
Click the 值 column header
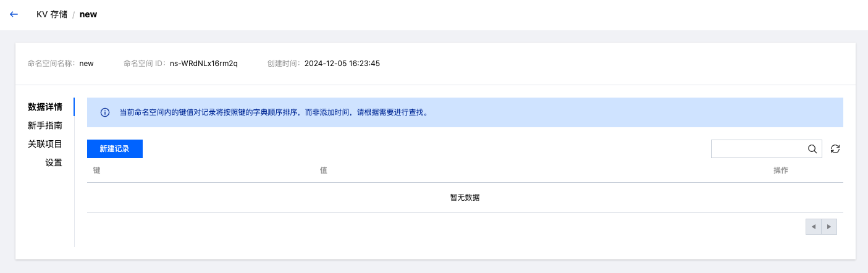[323, 170]
